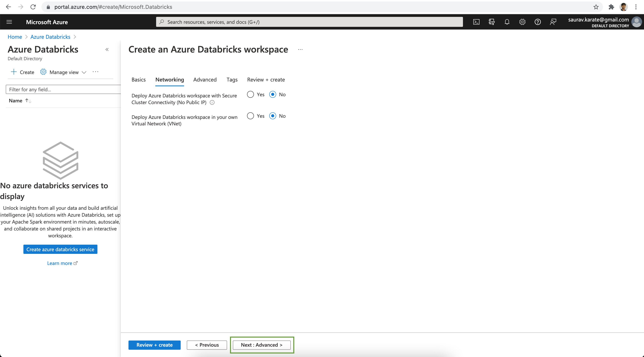644x357 pixels.
Task: Click the saurav.karate@gmail.com account label
Action: pyautogui.click(x=598, y=20)
